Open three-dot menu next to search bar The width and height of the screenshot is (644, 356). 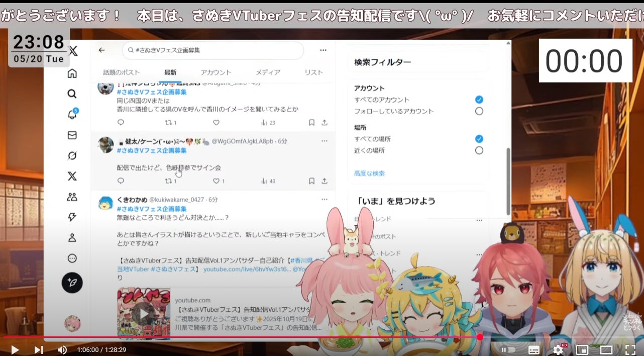[x=323, y=50]
